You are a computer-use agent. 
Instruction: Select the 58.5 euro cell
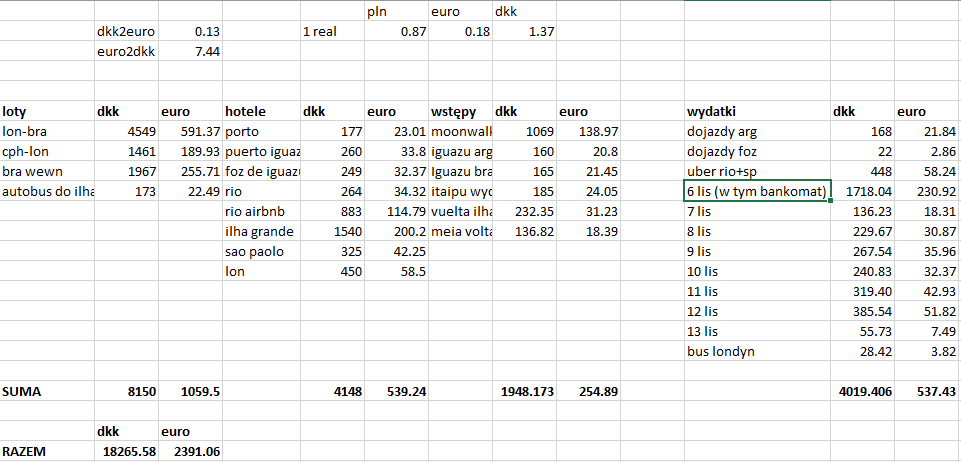tap(397, 271)
